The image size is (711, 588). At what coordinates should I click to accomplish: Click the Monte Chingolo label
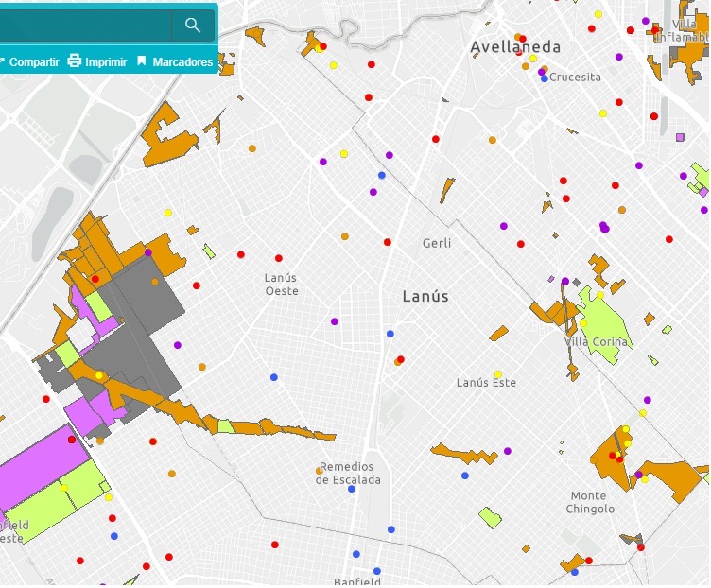point(592,502)
